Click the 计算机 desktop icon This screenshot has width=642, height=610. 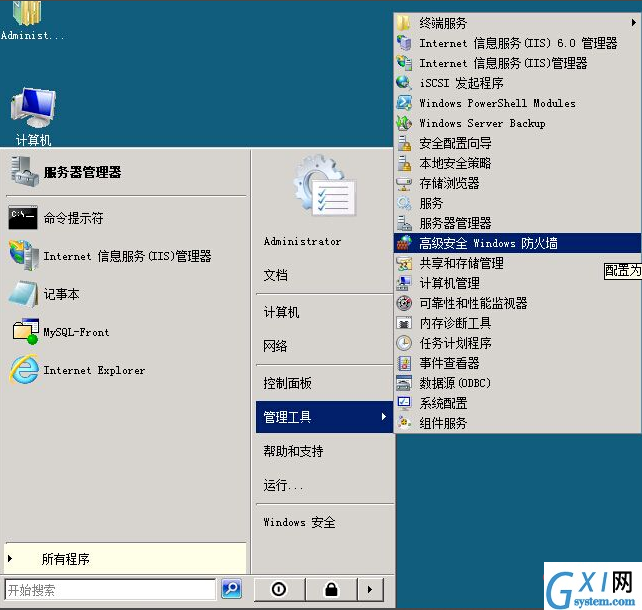(33, 108)
